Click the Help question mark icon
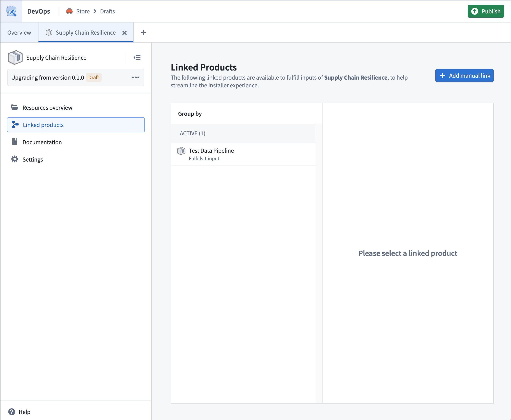The image size is (511, 420). coord(12,412)
